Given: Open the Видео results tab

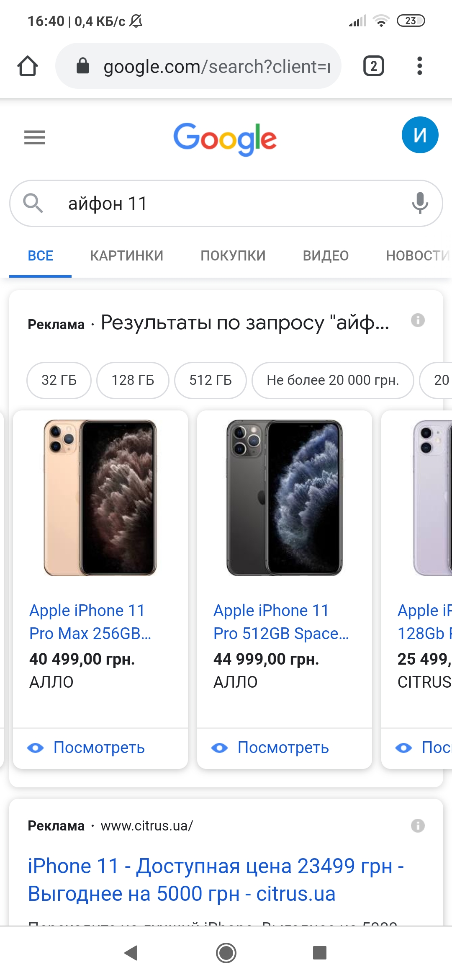Looking at the screenshot, I should click(x=326, y=255).
